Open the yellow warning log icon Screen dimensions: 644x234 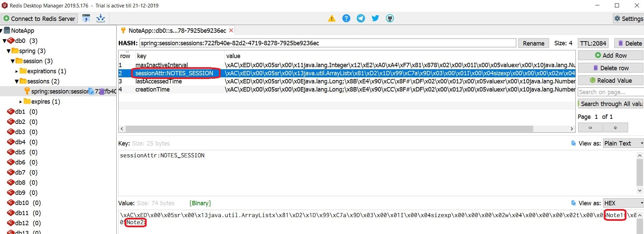[x=332, y=18]
